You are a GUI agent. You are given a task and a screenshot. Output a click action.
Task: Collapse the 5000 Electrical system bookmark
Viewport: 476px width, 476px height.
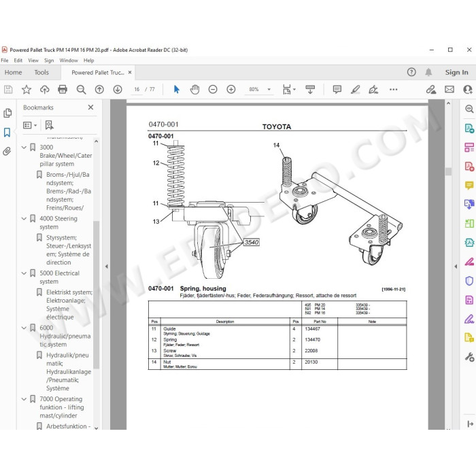click(24, 273)
